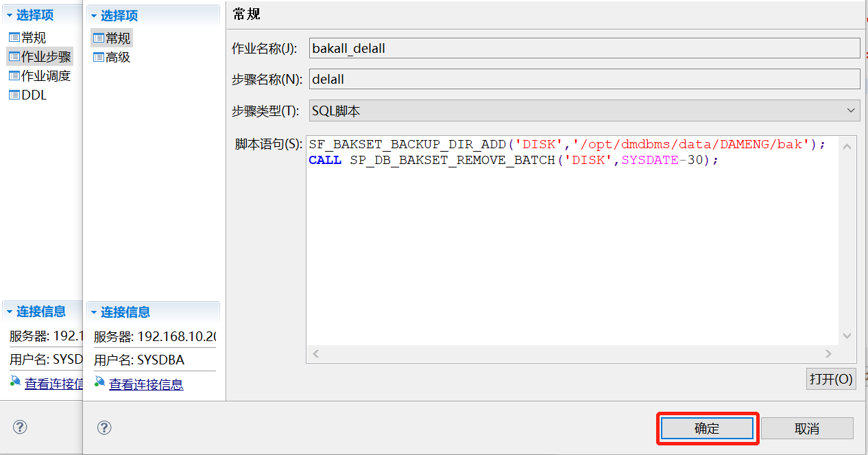Click 作业步骤 table icon in back window
Screen dimensions: 868x455
pyautogui.click(x=14, y=57)
